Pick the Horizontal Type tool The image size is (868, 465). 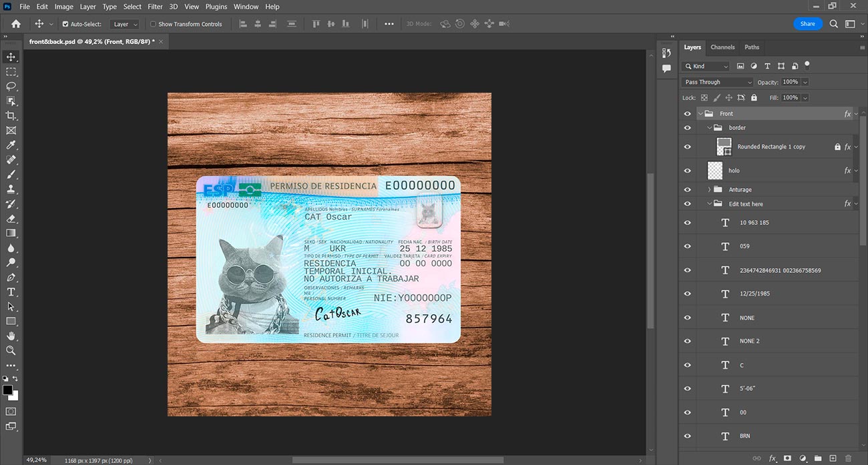[x=11, y=292]
